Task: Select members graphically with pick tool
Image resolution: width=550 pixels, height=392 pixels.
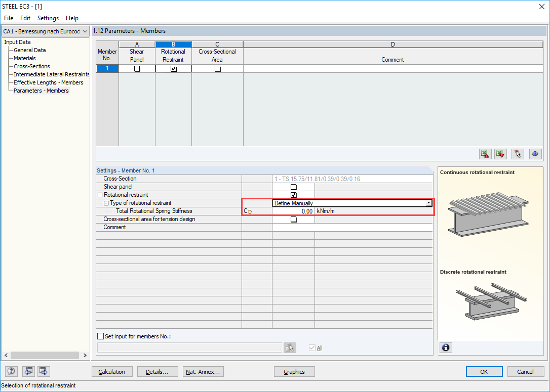Action: (517, 154)
